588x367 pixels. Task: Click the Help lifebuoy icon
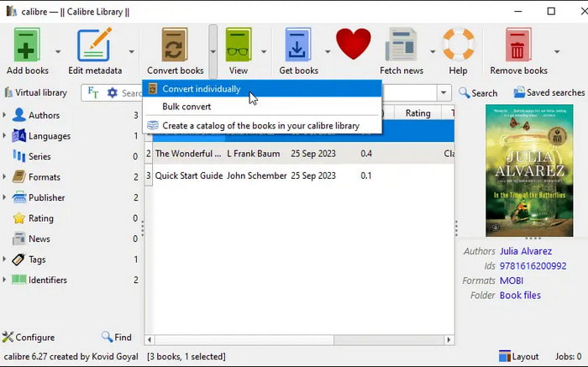pyautogui.click(x=459, y=45)
